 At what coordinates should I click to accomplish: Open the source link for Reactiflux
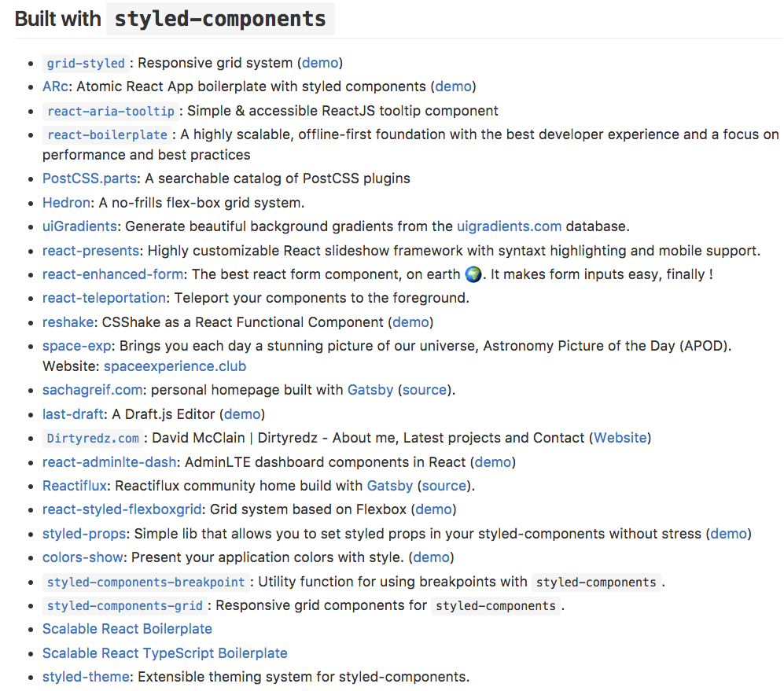pyautogui.click(x=444, y=486)
